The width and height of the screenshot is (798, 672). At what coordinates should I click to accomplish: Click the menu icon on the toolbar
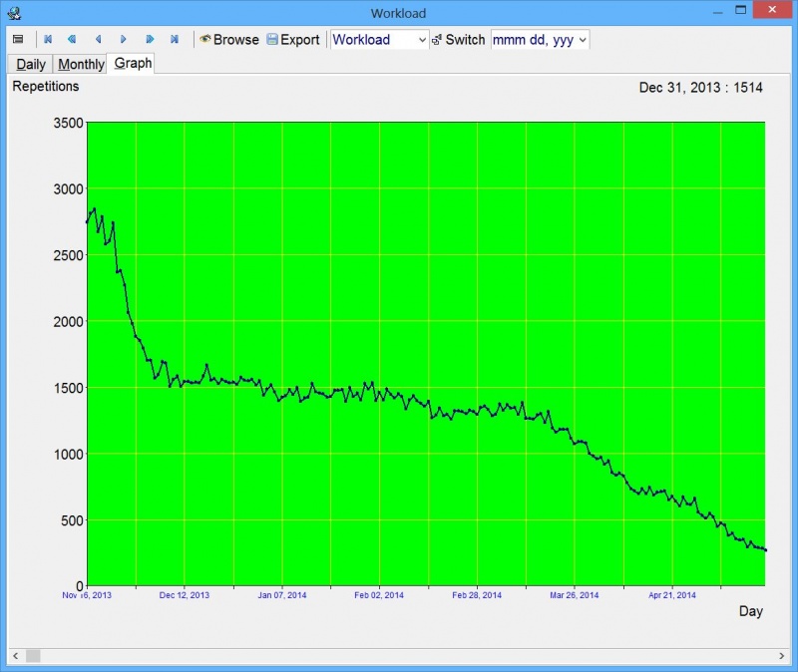[x=16, y=40]
